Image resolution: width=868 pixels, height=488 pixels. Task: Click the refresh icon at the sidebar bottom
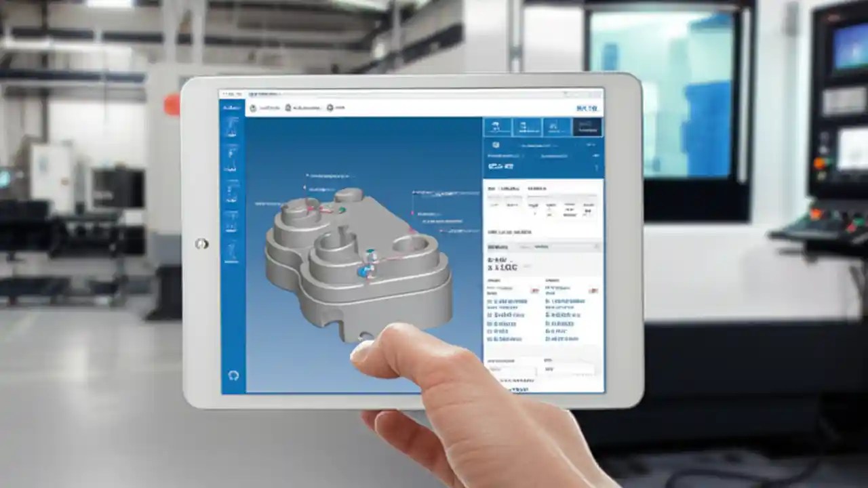pos(233,375)
